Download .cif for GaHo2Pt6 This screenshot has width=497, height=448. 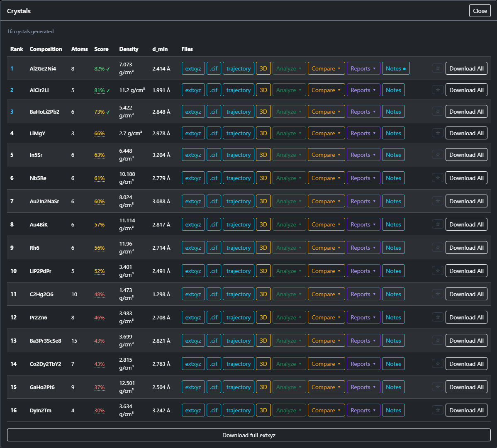214,387
